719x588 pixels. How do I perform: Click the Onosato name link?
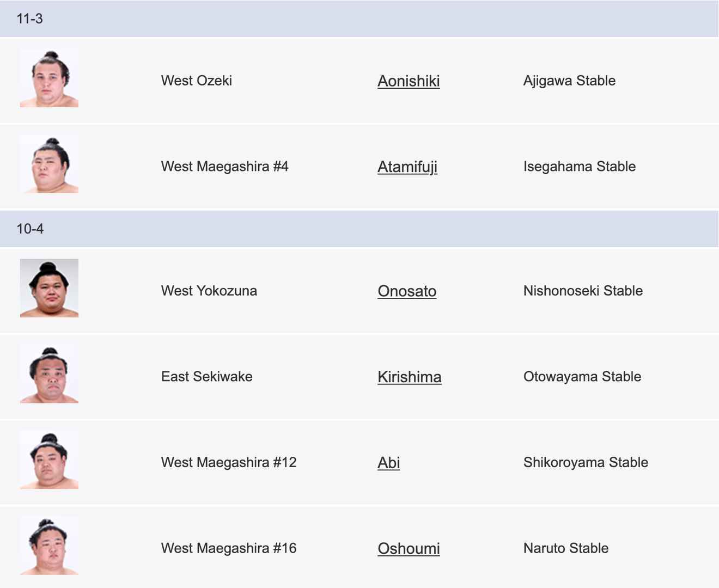click(x=407, y=291)
